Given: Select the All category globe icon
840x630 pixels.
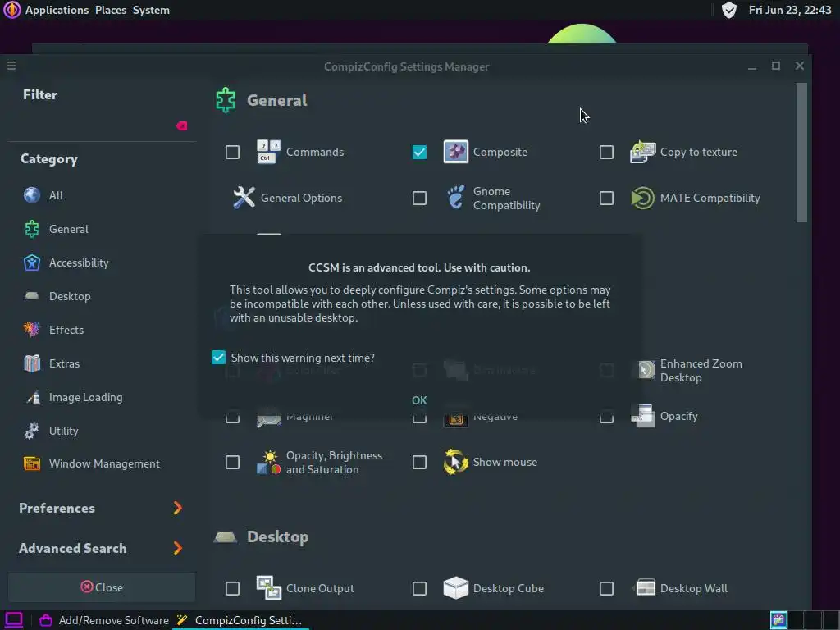Looking at the screenshot, I should [x=32, y=195].
